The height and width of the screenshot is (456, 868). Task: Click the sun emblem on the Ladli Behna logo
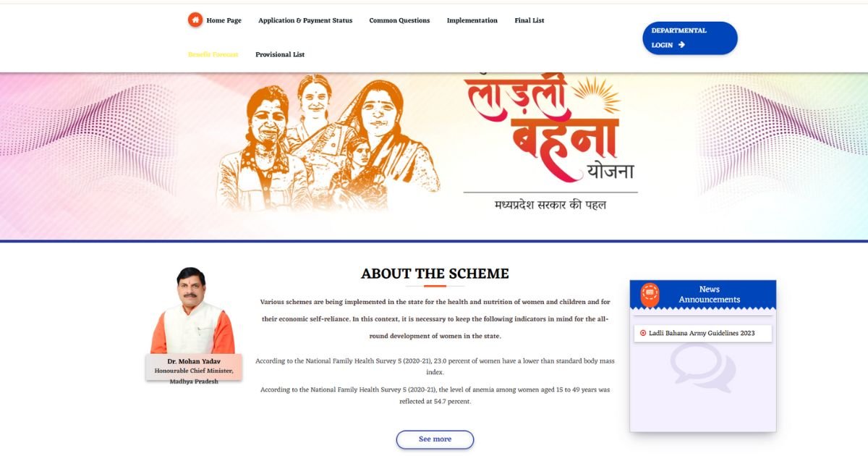pyautogui.click(x=595, y=95)
